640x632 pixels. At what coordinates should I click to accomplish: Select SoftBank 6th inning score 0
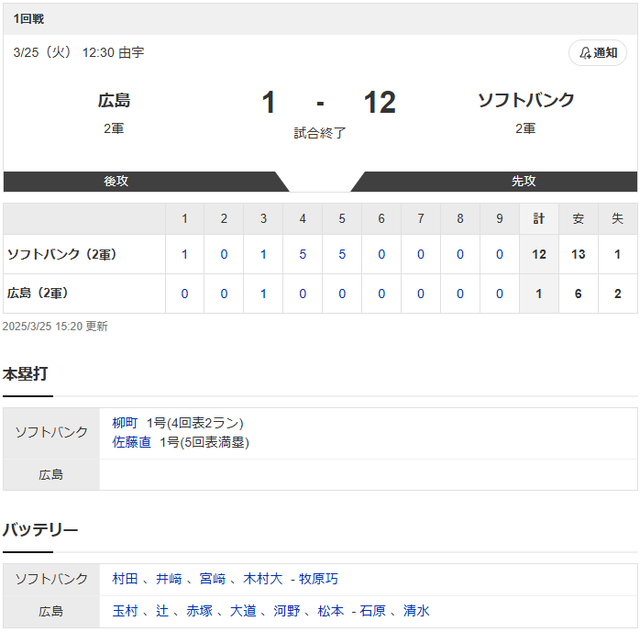381,254
